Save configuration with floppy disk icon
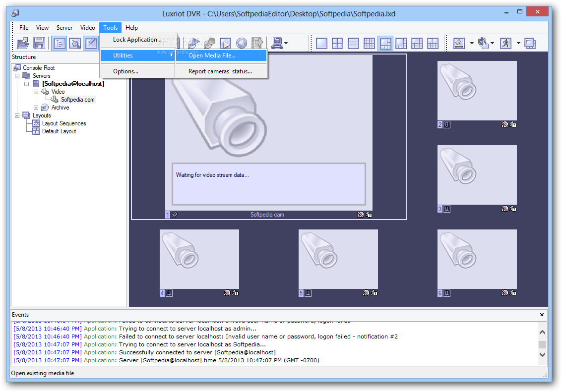The width and height of the screenshot is (562, 392). coord(39,43)
